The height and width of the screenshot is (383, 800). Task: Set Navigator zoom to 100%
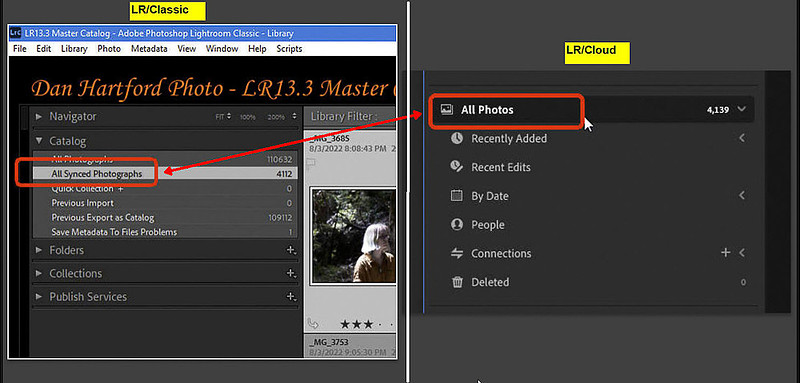[248, 117]
